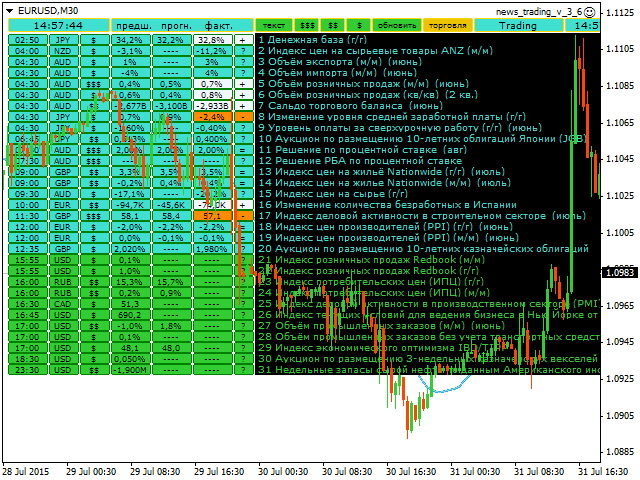Click the '0,050%' previous value cell
This screenshot has width=640, height=480.
(129, 360)
